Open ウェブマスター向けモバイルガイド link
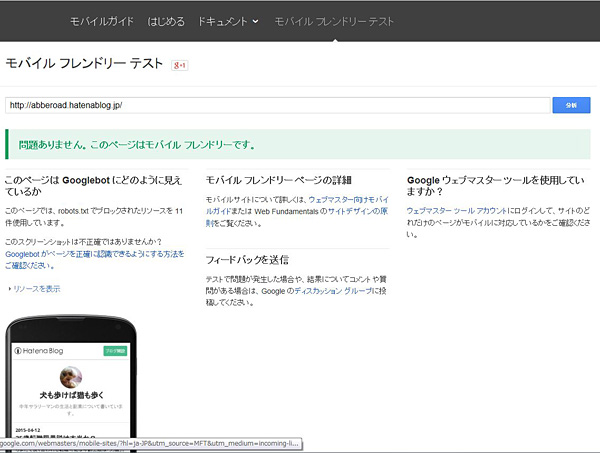 click(x=297, y=205)
